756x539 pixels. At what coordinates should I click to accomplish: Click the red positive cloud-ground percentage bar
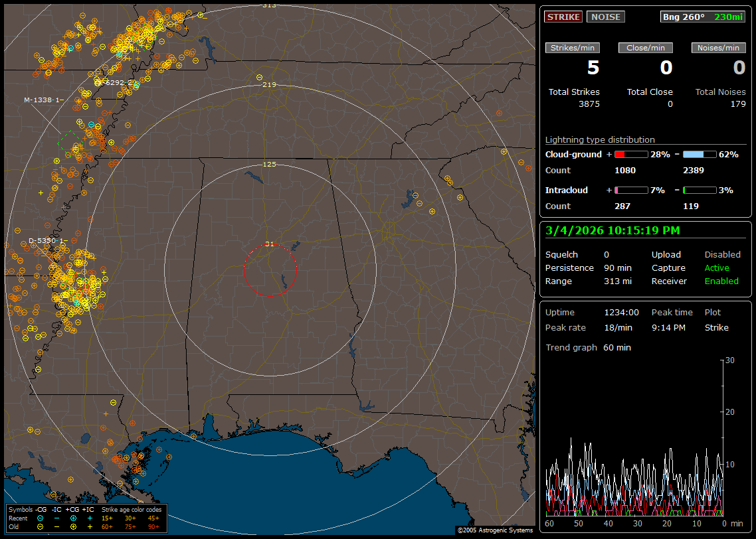pyautogui.click(x=630, y=155)
